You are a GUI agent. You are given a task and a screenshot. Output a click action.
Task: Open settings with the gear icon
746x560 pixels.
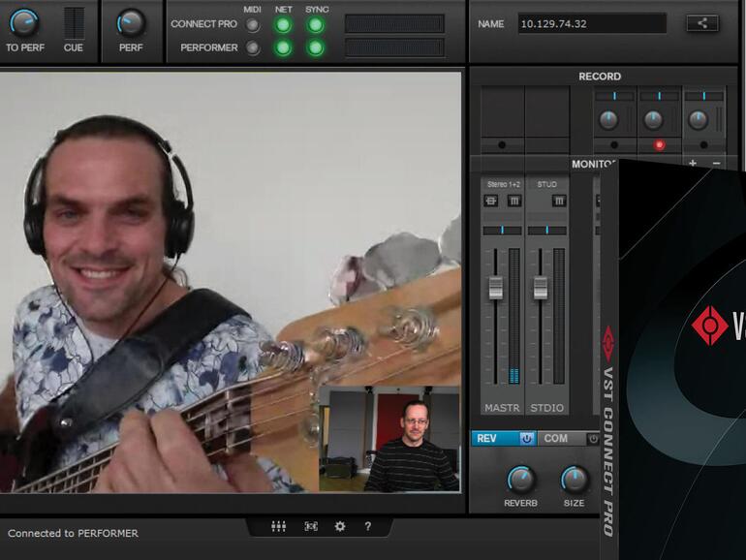coord(340,526)
